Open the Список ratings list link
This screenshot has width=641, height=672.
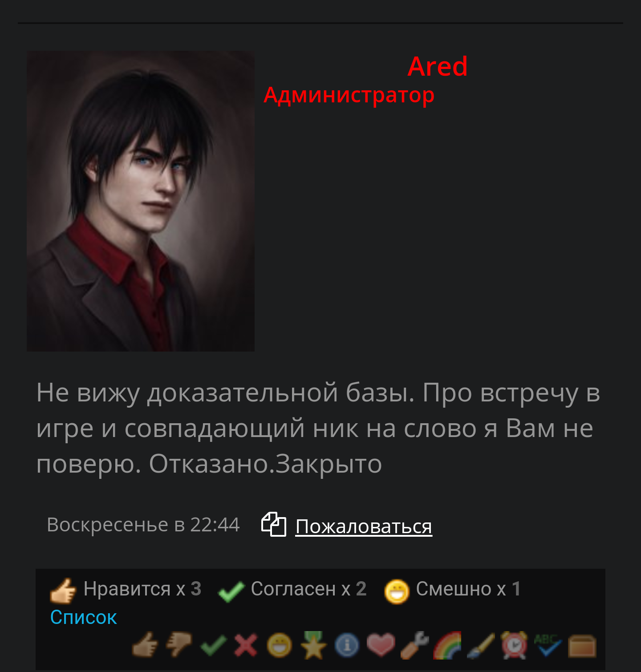[83, 617]
